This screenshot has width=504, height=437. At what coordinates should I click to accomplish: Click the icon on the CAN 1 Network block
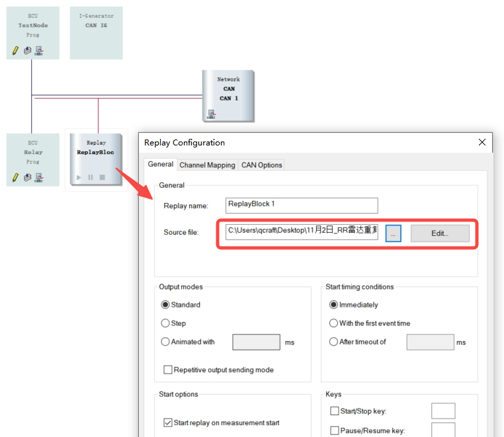[x=212, y=113]
